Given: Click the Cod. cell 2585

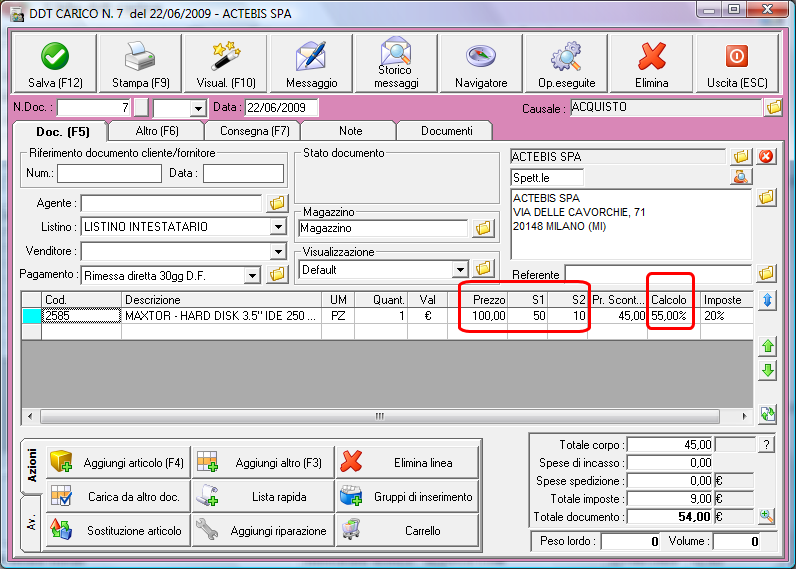Looking at the screenshot, I should (x=81, y=316).
